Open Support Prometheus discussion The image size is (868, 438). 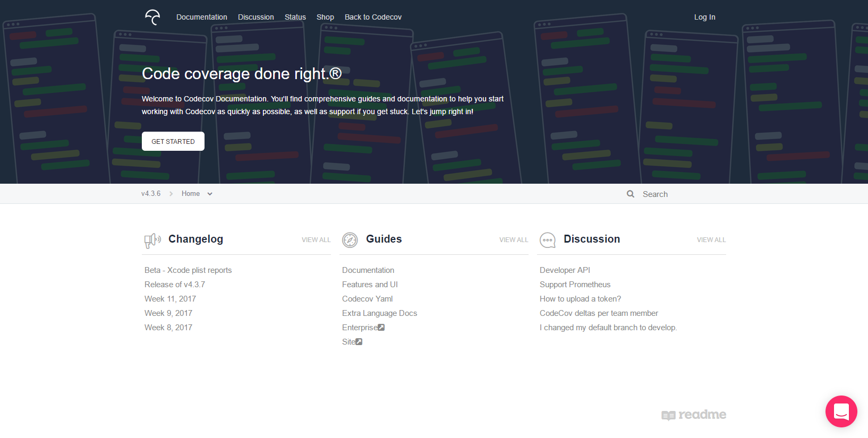[575, 285]
